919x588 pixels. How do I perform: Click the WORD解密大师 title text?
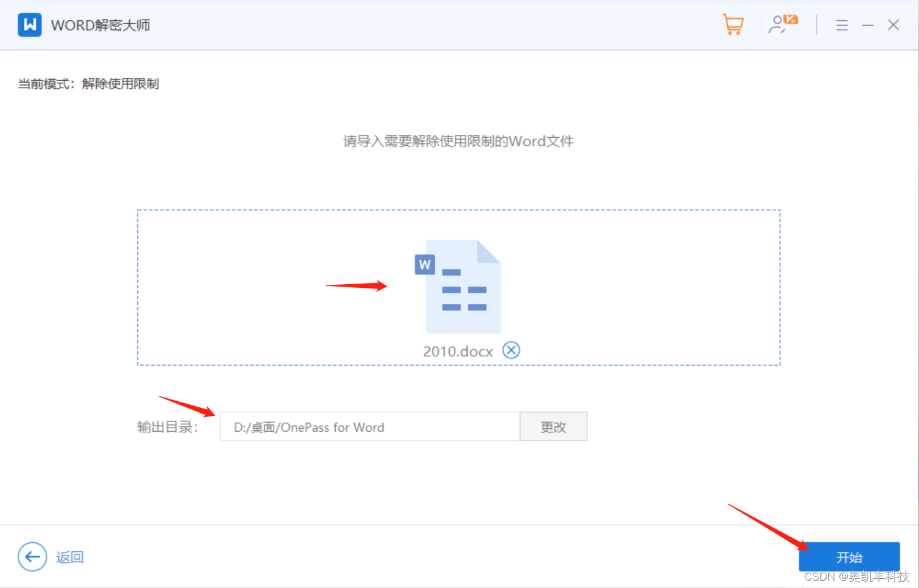pos(100,25)
